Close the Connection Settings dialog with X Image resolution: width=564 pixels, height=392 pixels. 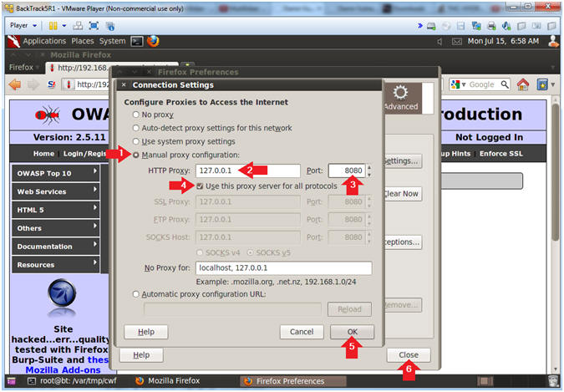(124, 85)
